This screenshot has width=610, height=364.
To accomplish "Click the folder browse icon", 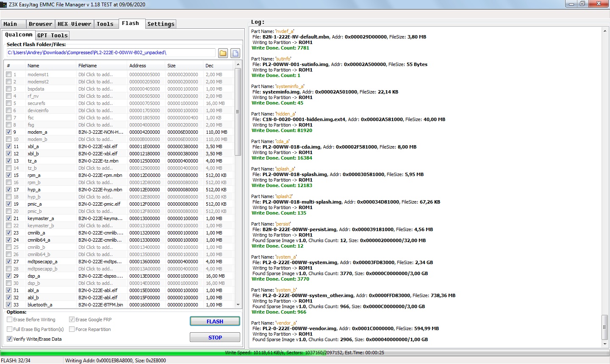I will coord(223,53).
